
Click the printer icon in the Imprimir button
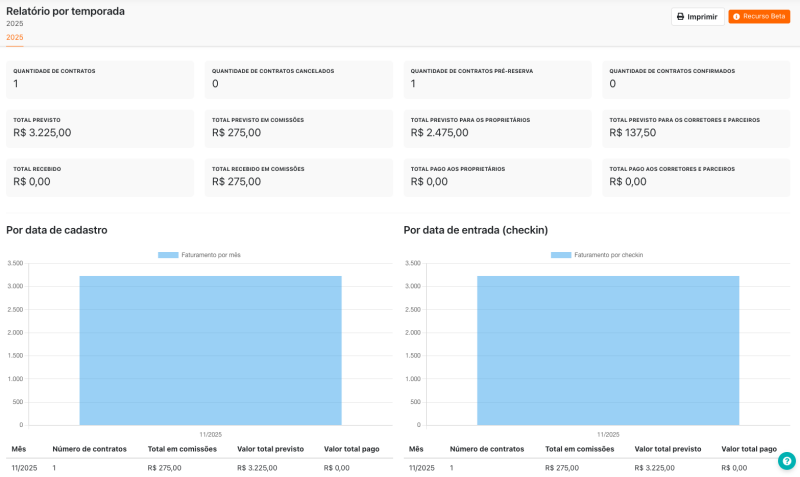pos(681,17)
